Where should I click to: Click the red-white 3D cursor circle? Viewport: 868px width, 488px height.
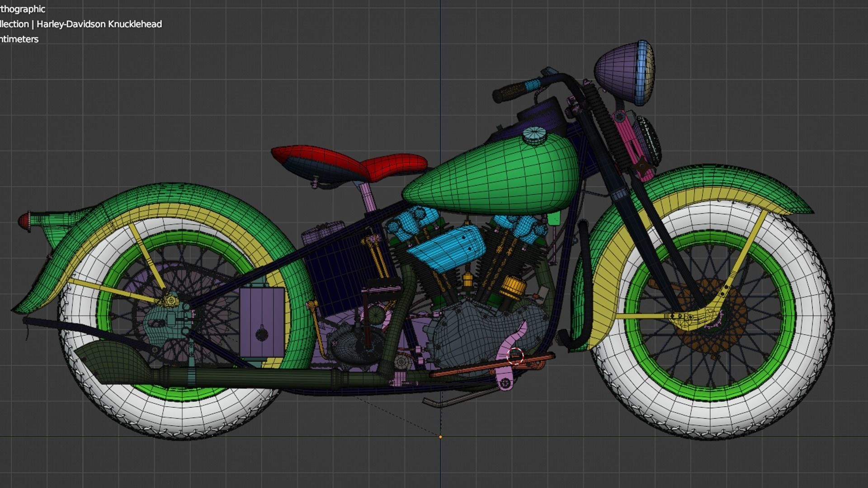(x=515, y=357)
